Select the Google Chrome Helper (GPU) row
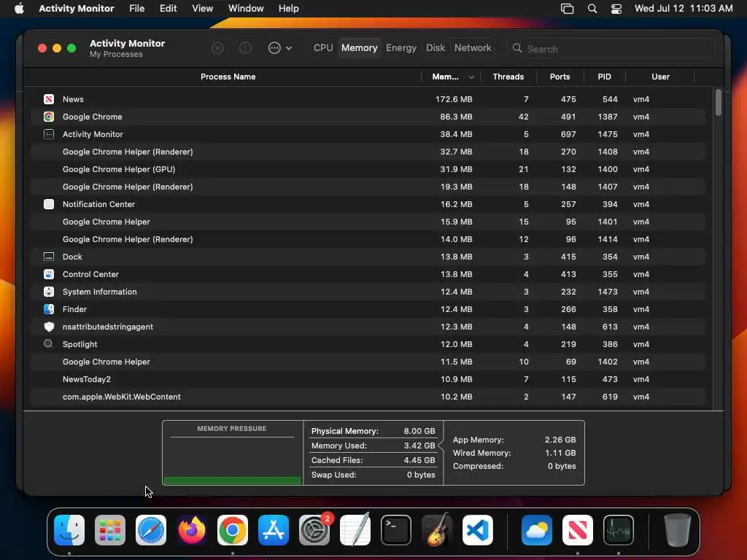This screenshot has width=747, height=560. (368, 169)
